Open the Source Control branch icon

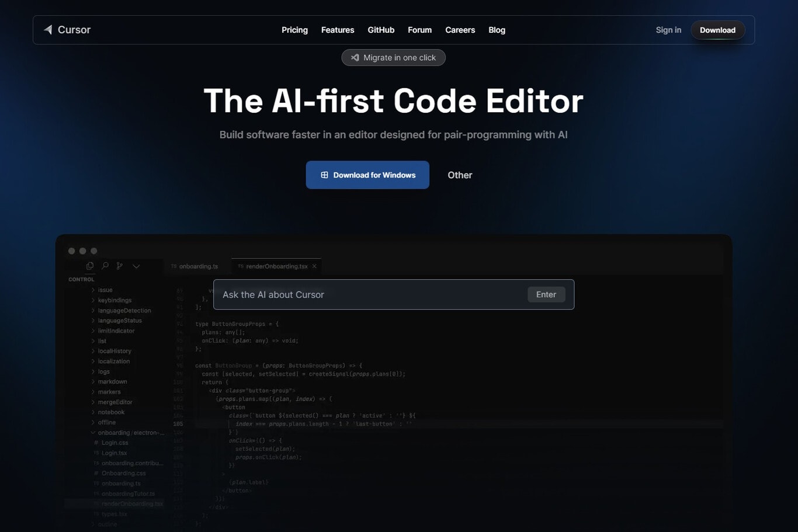click(120, 266)
